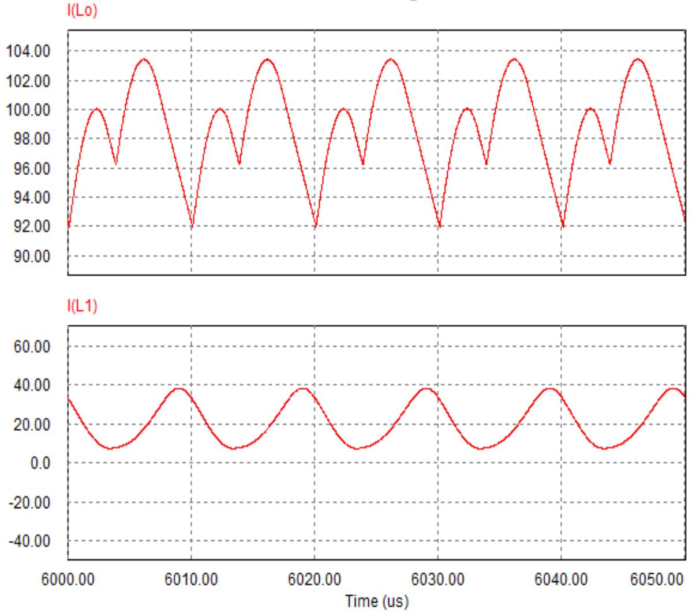This screenshot has width=696, height=616.
Task: Click the 94.00 y-axis value
Action: pos(32,198)
